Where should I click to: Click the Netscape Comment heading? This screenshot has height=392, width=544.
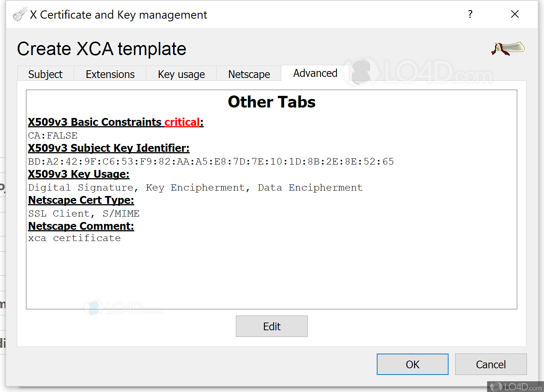(x=80, y=226)
